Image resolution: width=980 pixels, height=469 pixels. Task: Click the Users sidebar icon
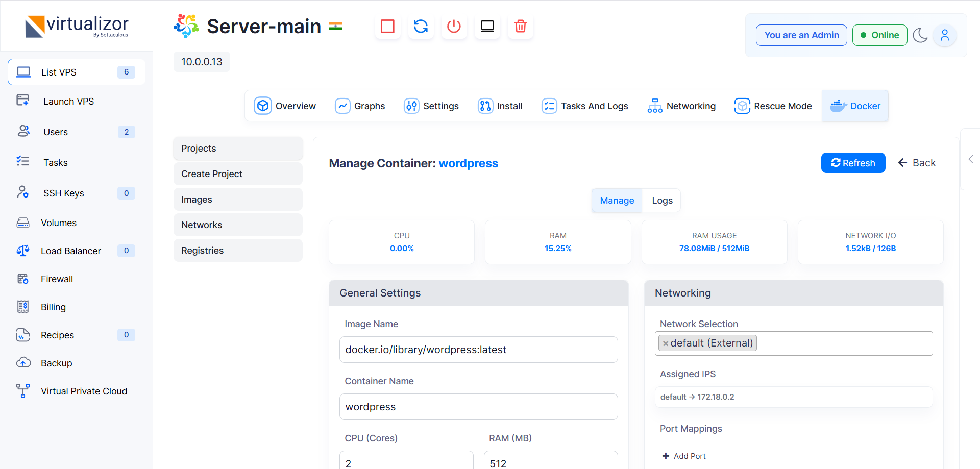tap(23, 131)
